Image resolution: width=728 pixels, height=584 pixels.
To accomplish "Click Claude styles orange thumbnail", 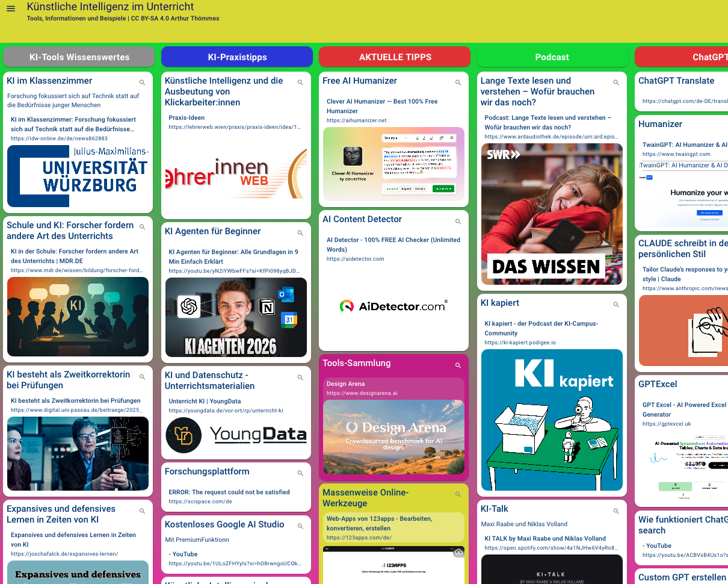I will pyautogui.click(x=683, y=331).
